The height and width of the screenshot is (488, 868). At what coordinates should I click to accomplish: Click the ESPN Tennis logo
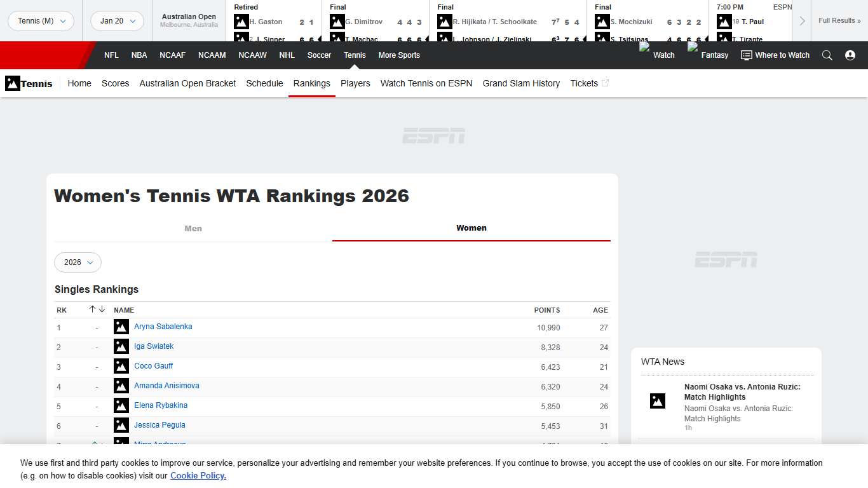[13, 83]
